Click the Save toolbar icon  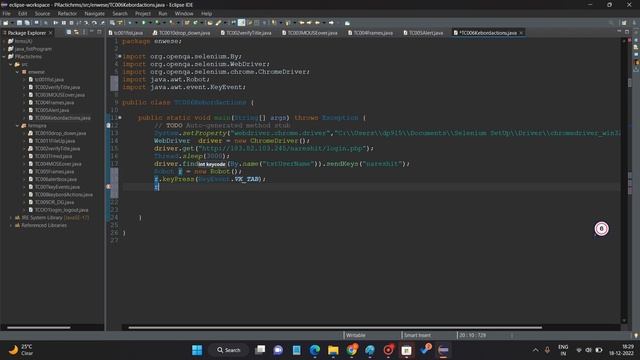coord(19,23)
